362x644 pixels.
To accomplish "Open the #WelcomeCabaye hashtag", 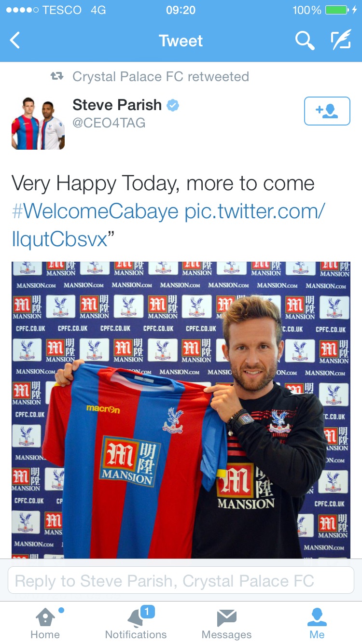I will [95, 211].
